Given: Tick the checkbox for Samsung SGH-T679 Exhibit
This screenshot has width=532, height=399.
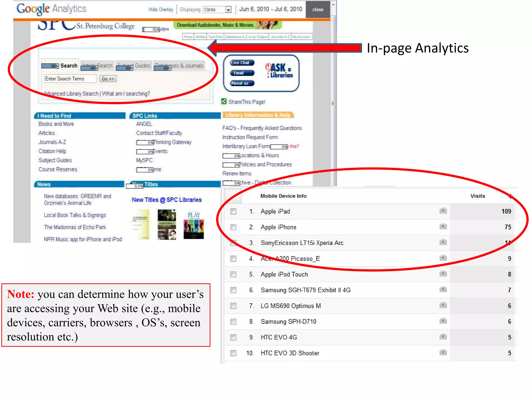Looking at the screenshot, I should coord(233,290).
